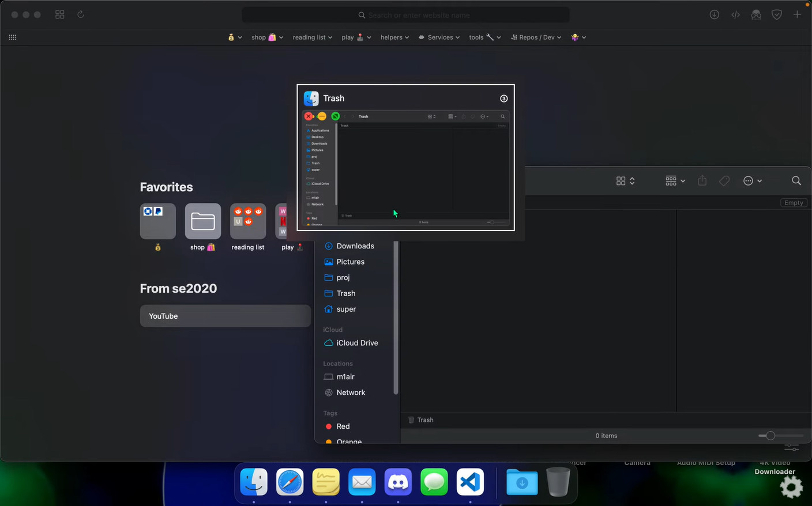Open Discord from the Dock

pos(398,482)
